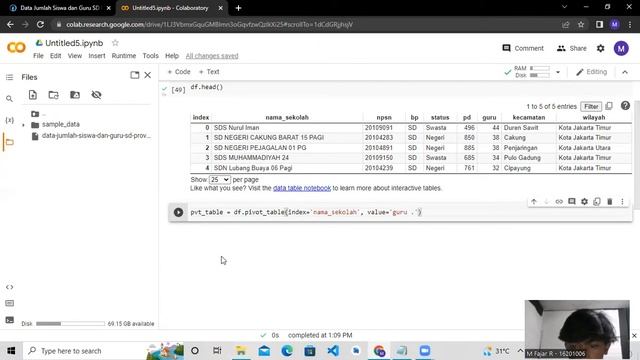The image size is (640, 360).
Task: Open the Editing mode dropdown
Action: tap(591, 72)
